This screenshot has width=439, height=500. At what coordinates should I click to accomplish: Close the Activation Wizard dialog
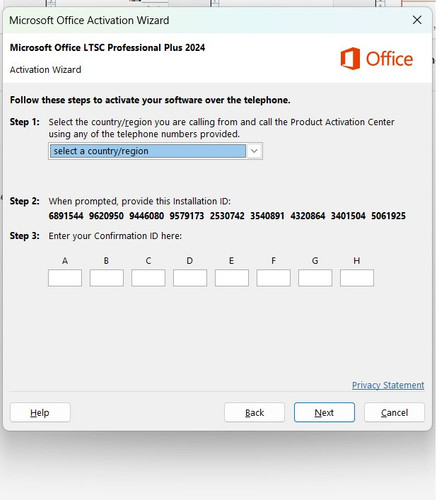point(417,20)
